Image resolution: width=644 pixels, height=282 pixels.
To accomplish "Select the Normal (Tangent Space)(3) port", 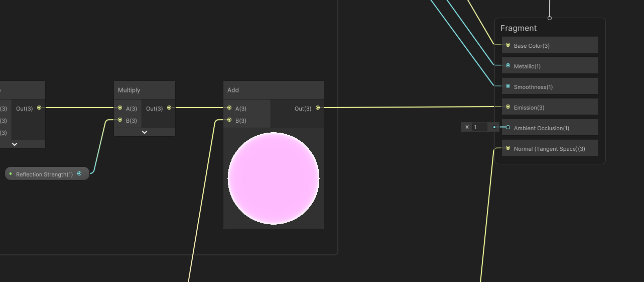I will (508, 148).
